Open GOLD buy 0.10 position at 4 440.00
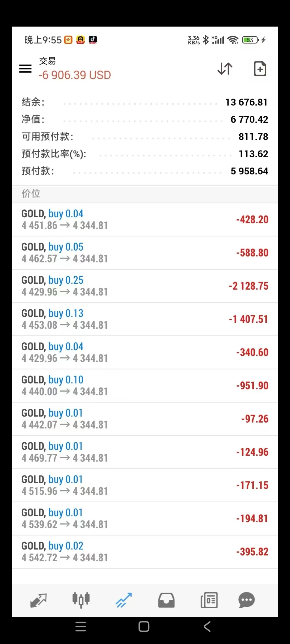 tap(145, 386)
